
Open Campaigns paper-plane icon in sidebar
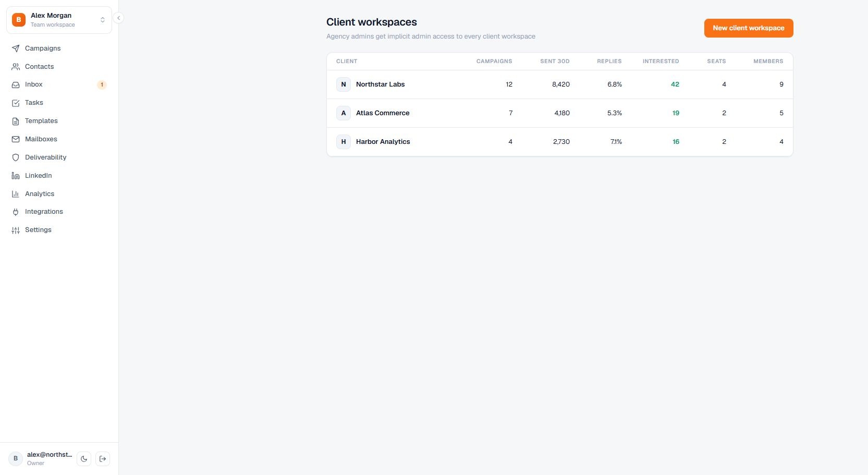point(16,48)
